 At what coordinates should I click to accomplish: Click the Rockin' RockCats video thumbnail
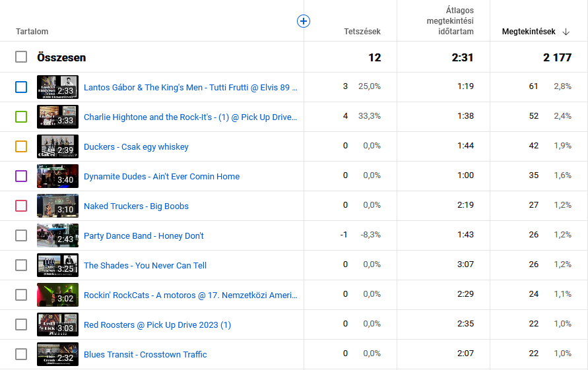(57, 295)
